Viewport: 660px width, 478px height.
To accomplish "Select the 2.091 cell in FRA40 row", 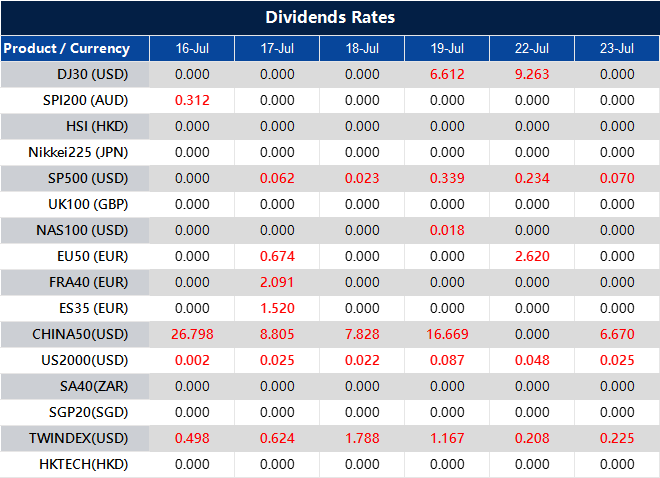I will click(277, 282).
